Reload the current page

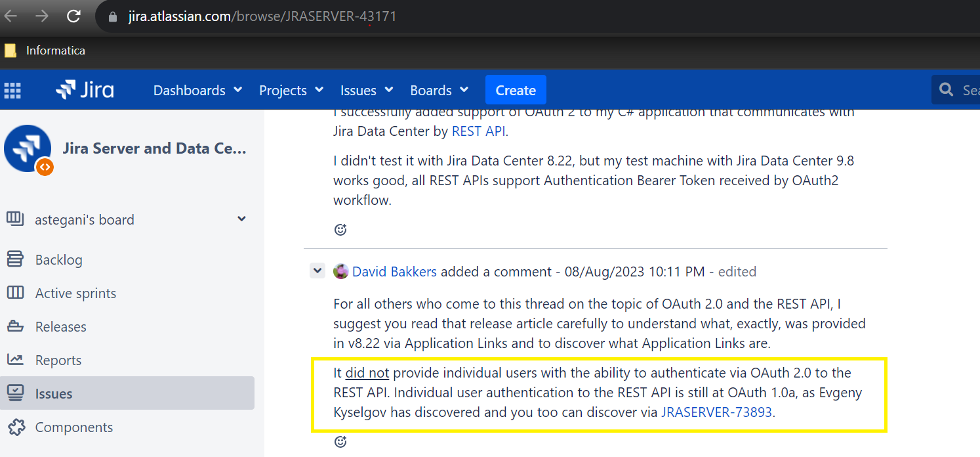click(x=72, y=16)
